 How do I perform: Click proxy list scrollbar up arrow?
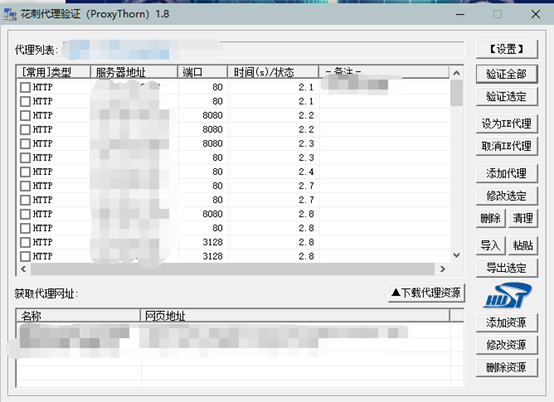[x=456, y=73]
